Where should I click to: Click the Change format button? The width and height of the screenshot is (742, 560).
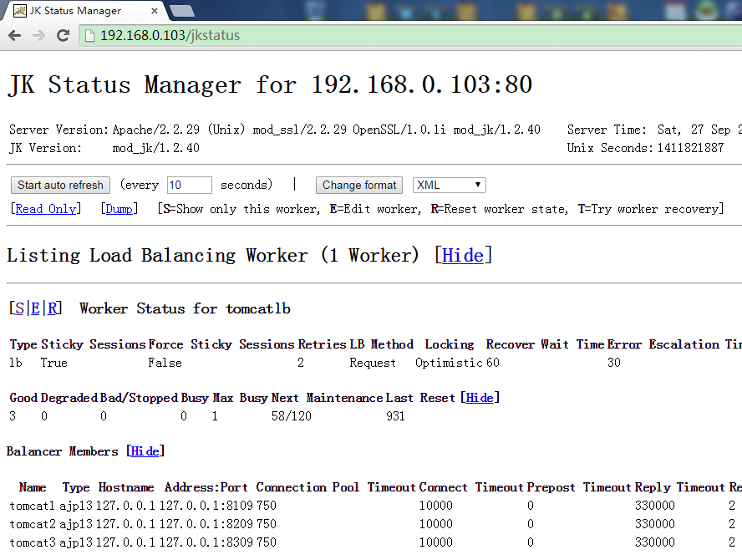(359, 185)
